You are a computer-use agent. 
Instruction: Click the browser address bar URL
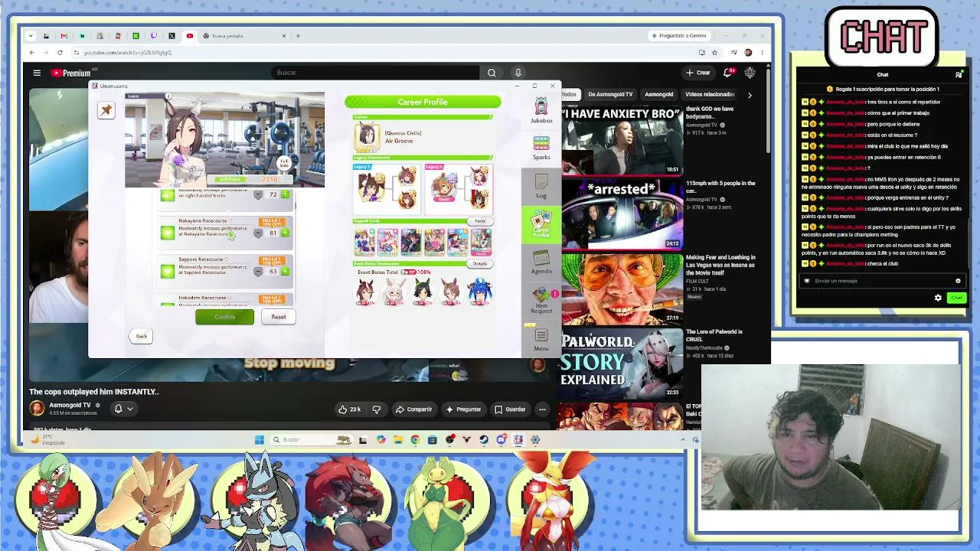pyautogui.click(x=128, y=53)
